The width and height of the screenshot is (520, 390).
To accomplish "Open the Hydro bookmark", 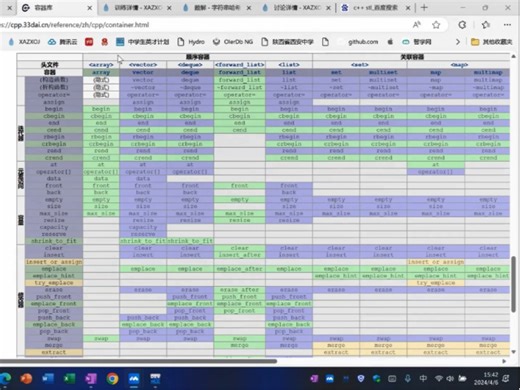I will coord(191,42).
